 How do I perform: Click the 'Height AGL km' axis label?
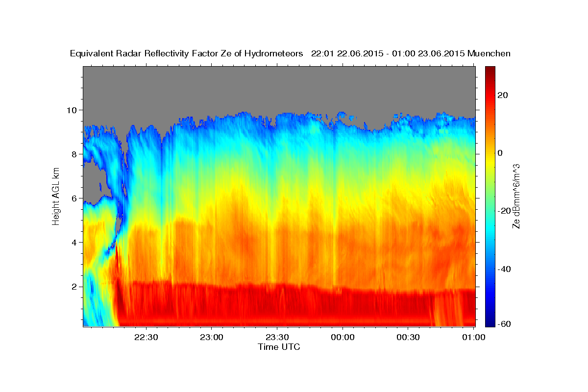pyautogui.click(x=56, y=196)
